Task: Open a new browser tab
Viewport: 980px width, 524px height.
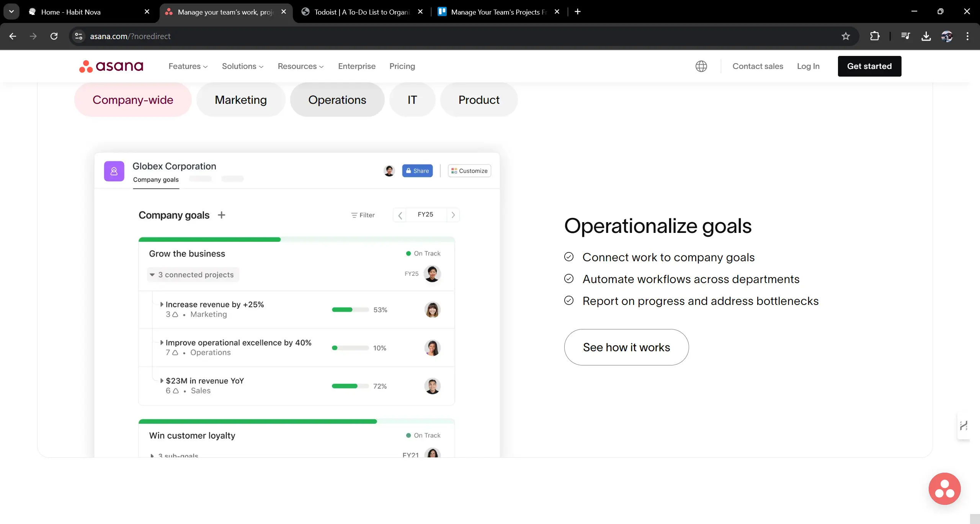Action: click(x=578, y=12)
